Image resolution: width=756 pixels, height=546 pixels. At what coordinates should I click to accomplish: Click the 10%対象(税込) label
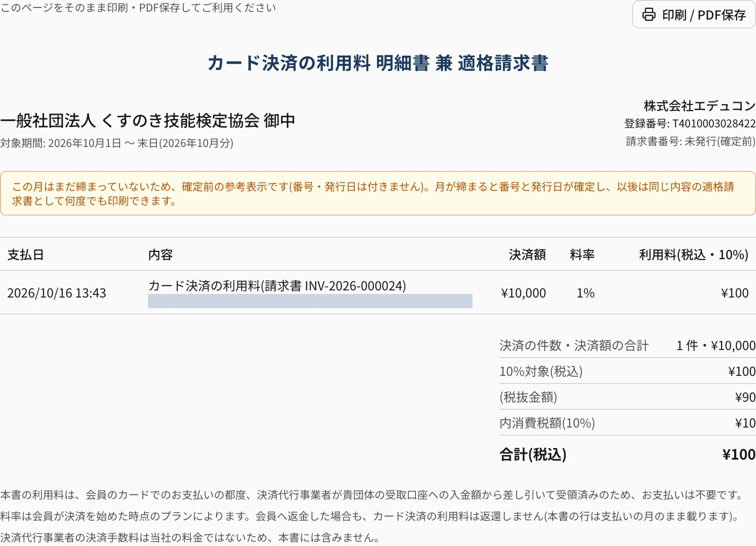541,371
